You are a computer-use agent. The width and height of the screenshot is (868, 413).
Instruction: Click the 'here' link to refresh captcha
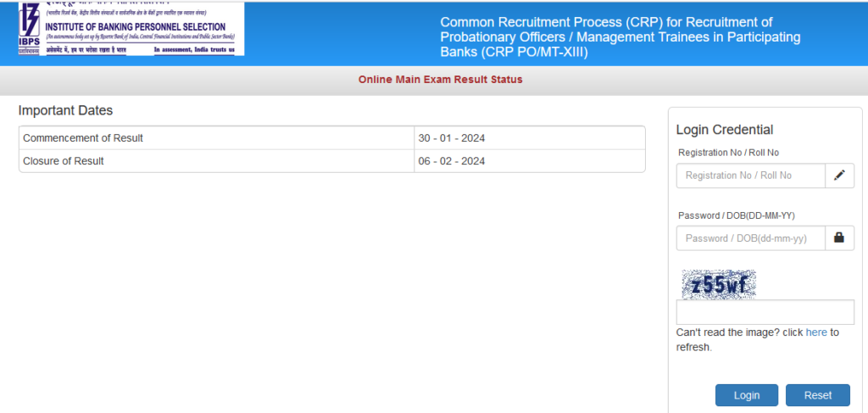pos(816,332)
